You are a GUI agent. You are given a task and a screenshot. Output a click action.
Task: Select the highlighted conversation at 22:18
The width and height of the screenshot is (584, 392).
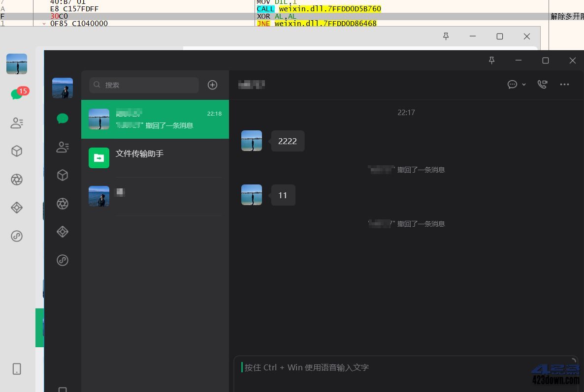point(155,119)
